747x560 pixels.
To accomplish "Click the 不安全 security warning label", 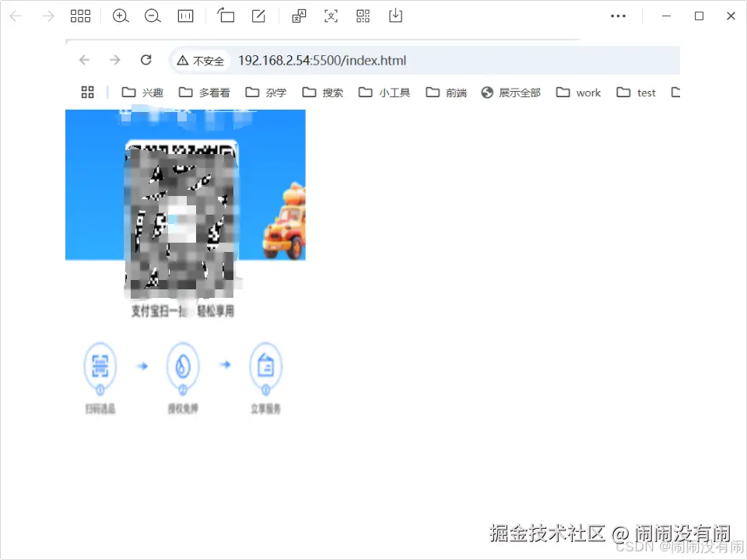I will [x=201, y=60].
